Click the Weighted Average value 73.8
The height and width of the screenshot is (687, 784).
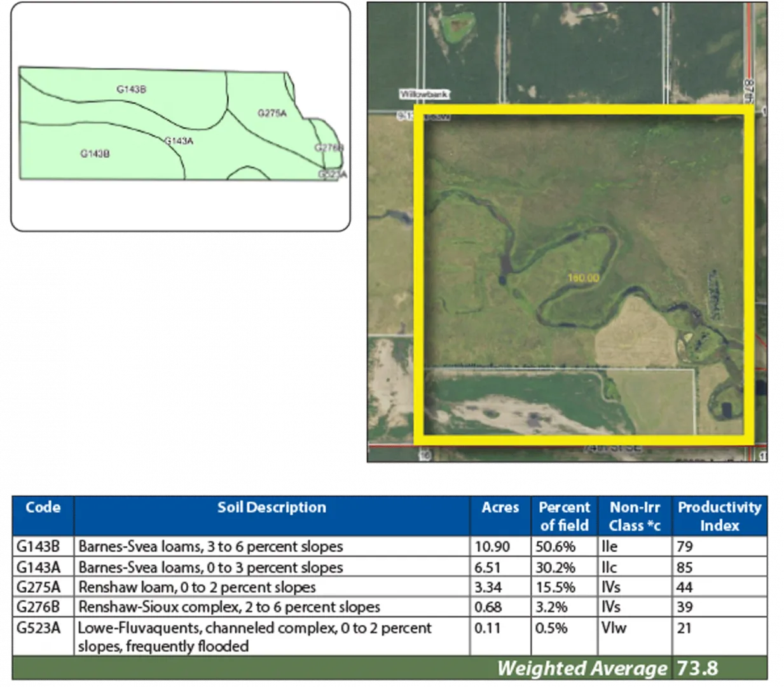coord(697,669)
